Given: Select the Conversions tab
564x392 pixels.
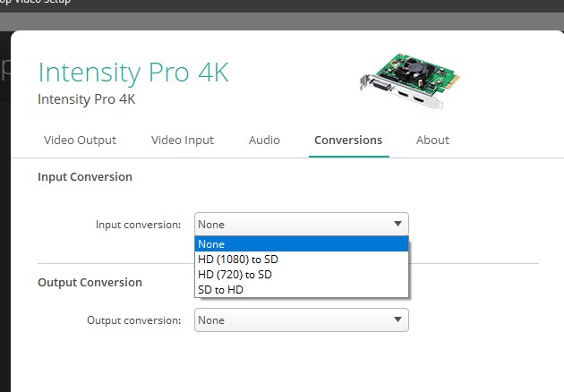Looking at the screenshot, I should tap(348, 140).
